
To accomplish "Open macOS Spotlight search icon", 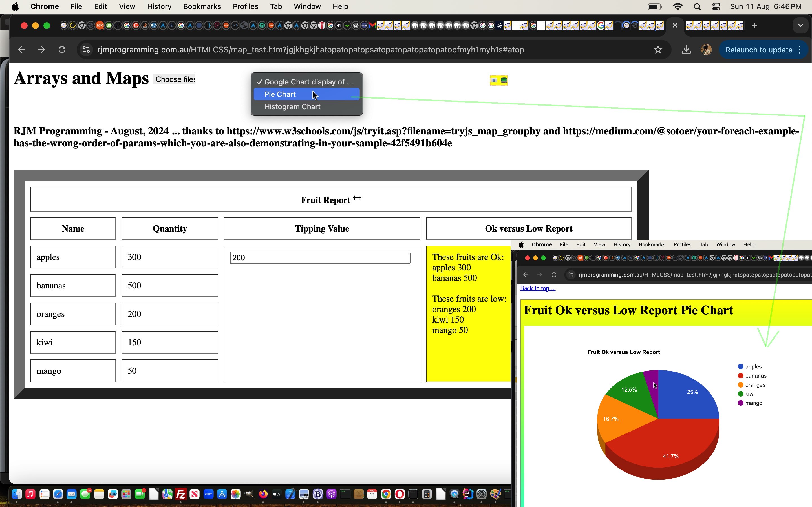I will point(697,7).
